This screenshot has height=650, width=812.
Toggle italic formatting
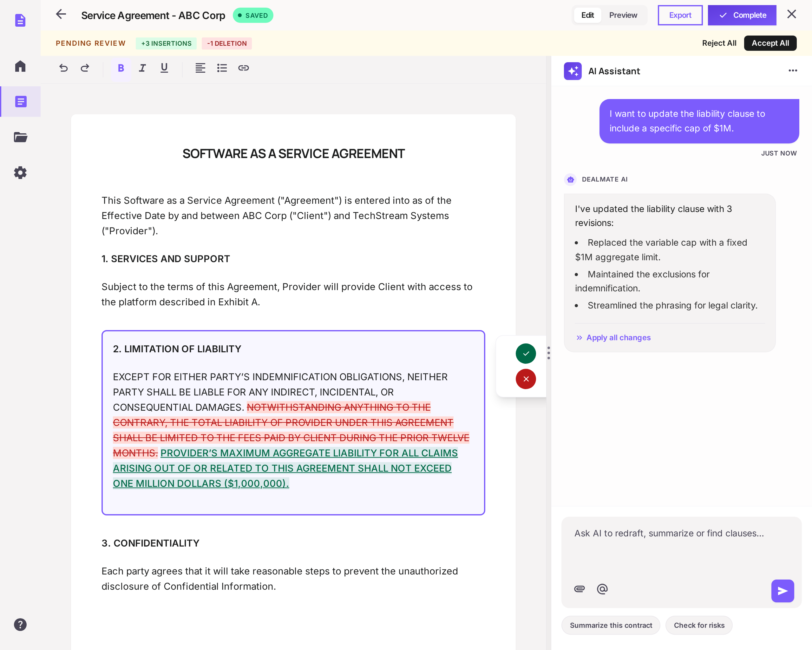click(x=142, y=68)
